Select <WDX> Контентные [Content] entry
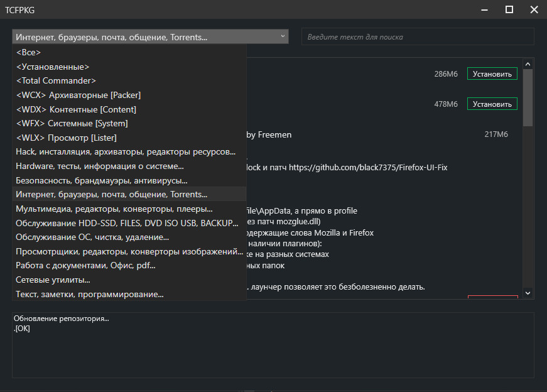Image resolution: width=547 pixels, height=392 pixels. pos(76,109)
